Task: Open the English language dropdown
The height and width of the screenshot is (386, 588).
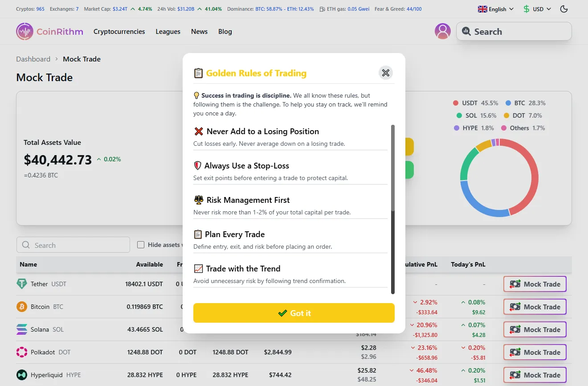Action: 495,8
